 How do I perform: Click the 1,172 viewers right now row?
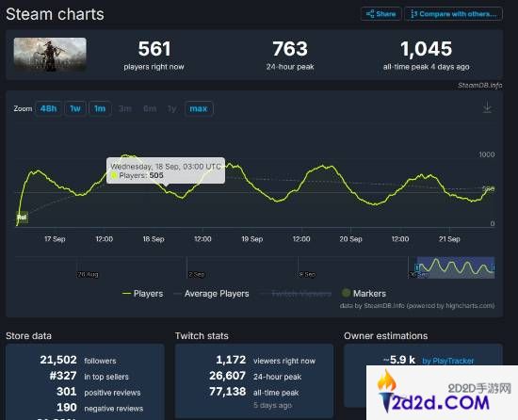[266, 361]
